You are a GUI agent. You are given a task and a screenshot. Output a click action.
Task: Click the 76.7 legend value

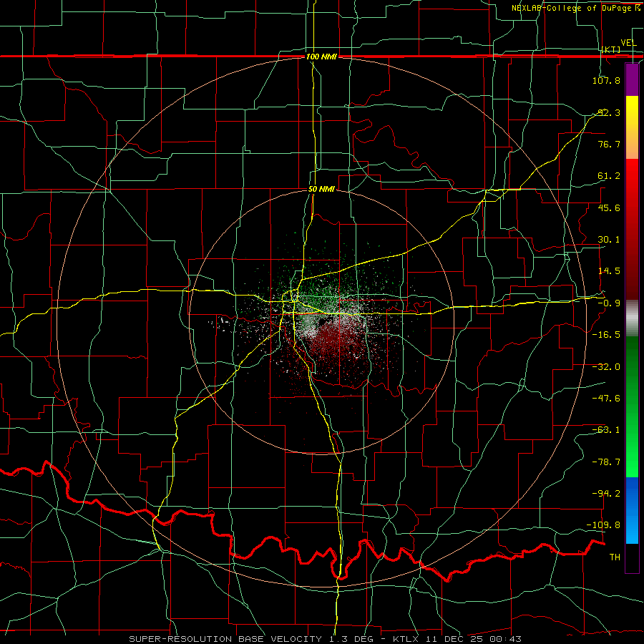tap(609, 144)
